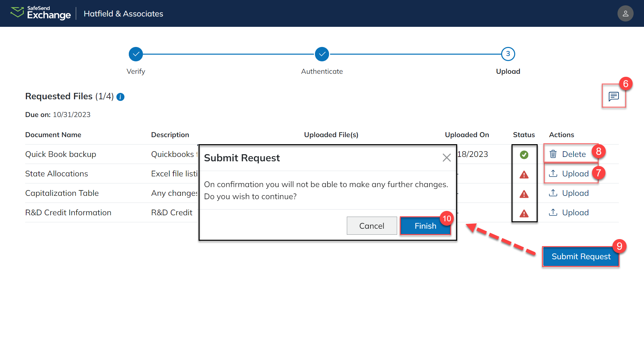Open the chat message icon
The image size is (644, 338).
tap(614, 97)
